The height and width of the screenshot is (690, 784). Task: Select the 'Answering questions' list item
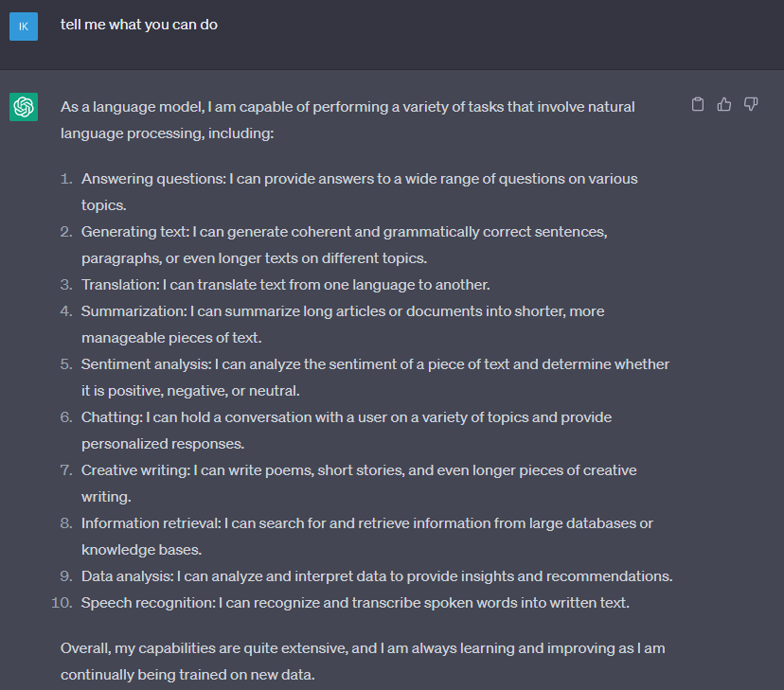coord(360,192)
